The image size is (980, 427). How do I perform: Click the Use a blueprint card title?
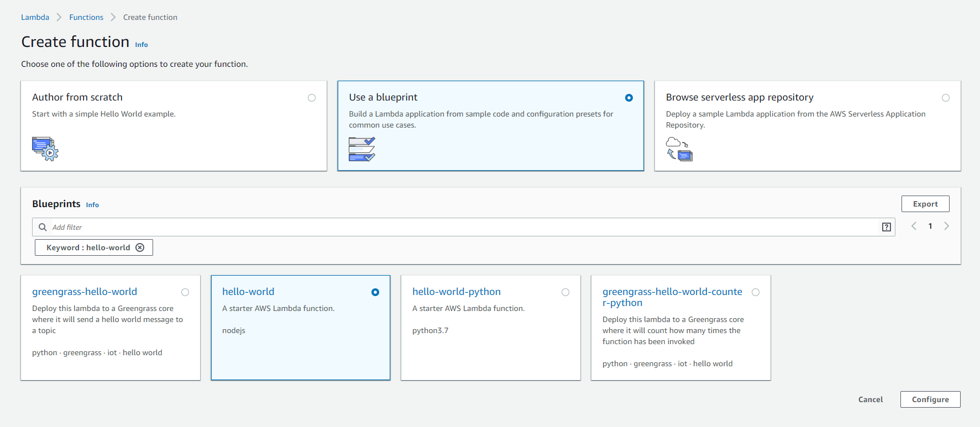[383, 97]
